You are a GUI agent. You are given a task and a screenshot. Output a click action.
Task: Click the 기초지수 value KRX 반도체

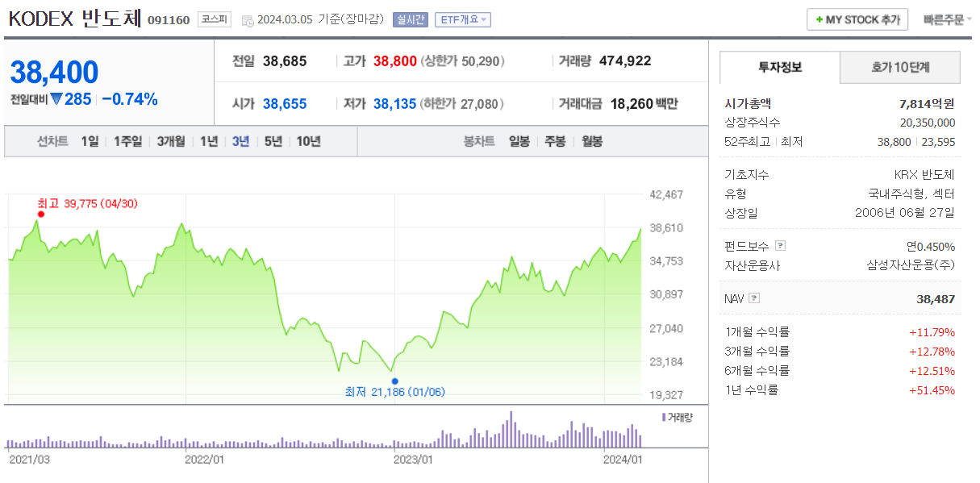[x=924, y=175]
